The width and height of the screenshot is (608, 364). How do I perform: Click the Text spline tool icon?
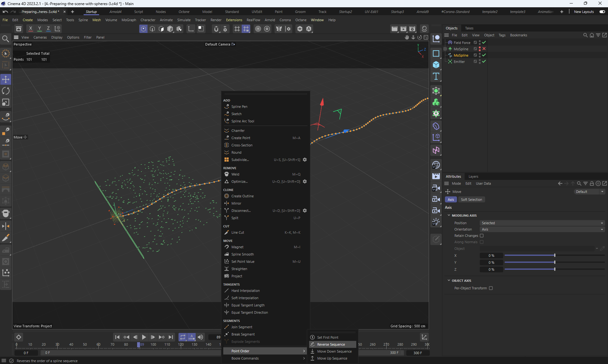(x=436, y=76)
